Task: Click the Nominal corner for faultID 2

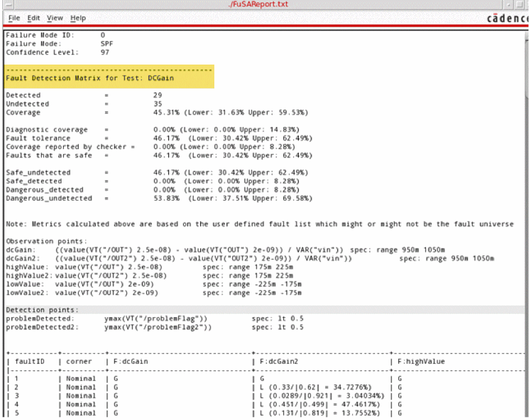Action: [x=81, y=387]
